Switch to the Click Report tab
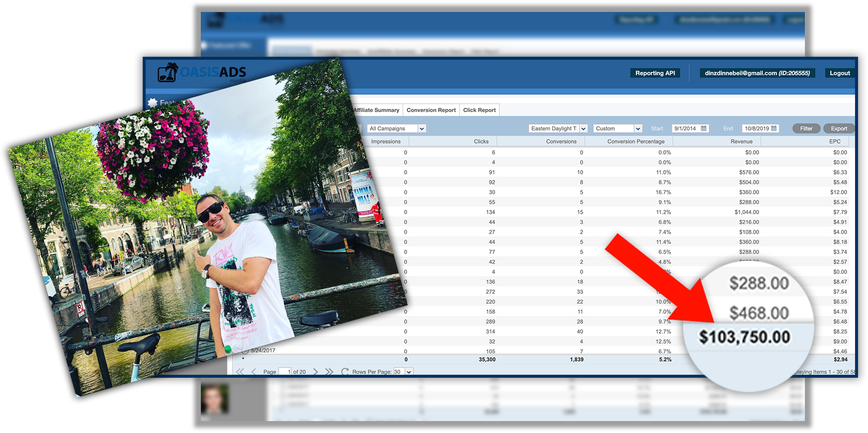Image resolution: width=868 pixels, height=433 pixels. coord(479,110)
